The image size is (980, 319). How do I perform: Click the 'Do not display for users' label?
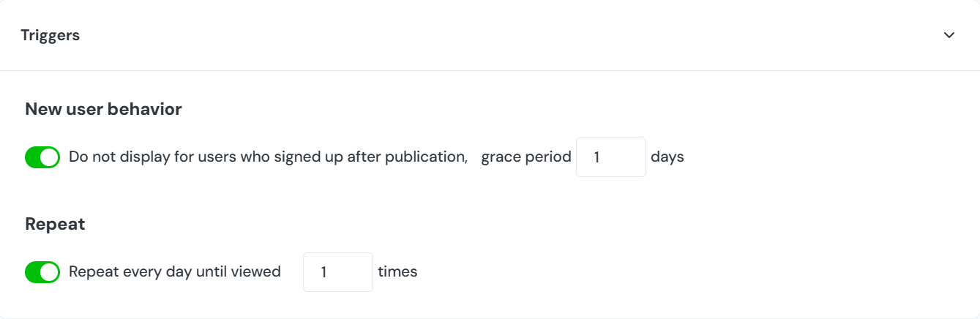coord(268,157)
